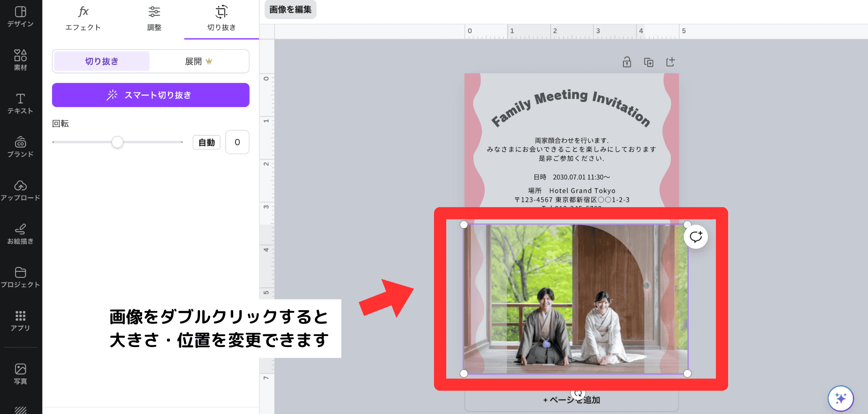Switch to the エフェクト tab
The image size is (868, 414).
pyautogui.click(x=83, y=19)
